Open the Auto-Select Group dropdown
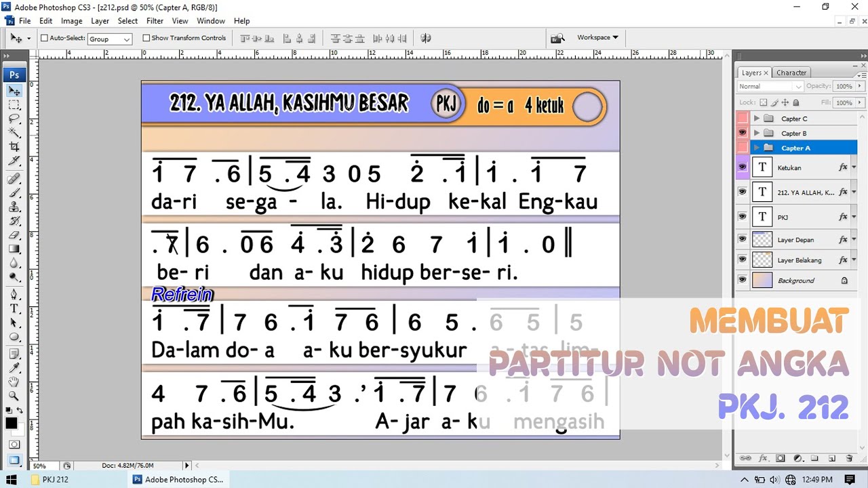868x488 pixels. point(110,39)
